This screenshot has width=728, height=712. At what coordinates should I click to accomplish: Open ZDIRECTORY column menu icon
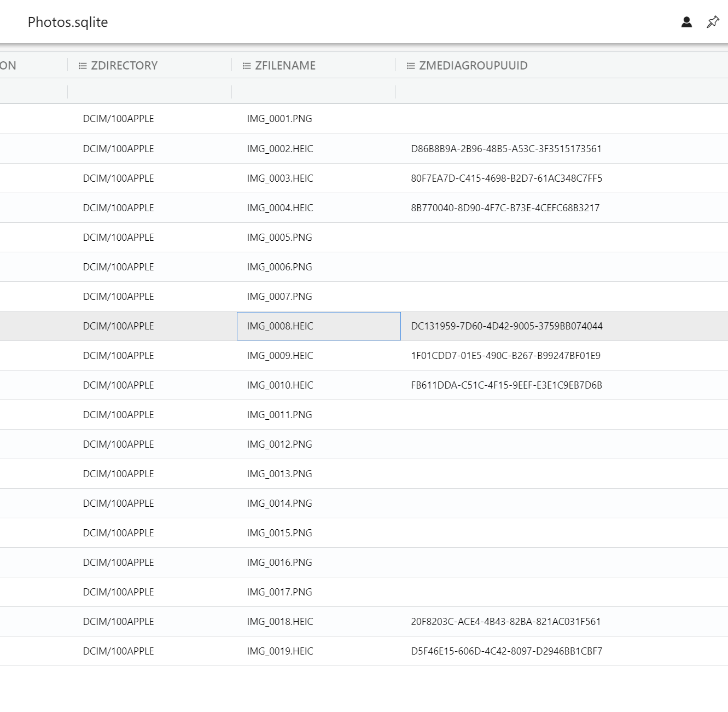pos(83,66)
